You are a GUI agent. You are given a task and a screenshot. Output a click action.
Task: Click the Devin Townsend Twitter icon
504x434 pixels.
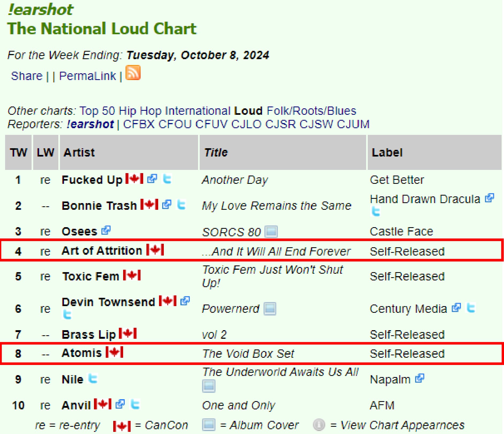click(x=67, y=314)
